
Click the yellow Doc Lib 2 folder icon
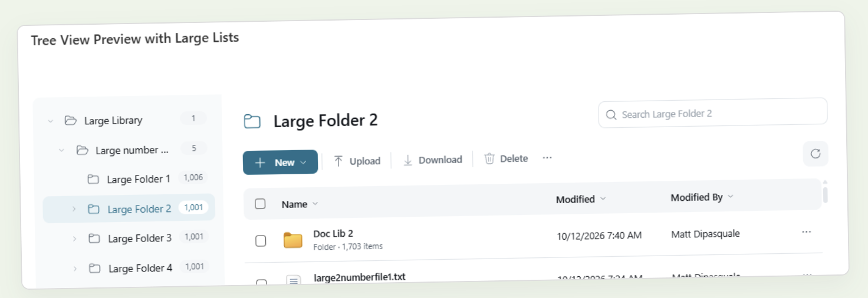[x=293, y=240]
